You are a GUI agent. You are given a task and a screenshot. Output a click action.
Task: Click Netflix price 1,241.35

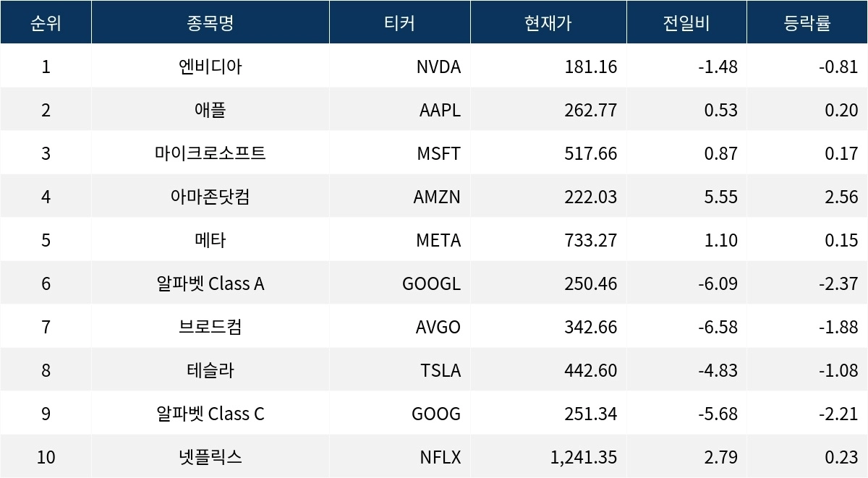click(582, 457)
